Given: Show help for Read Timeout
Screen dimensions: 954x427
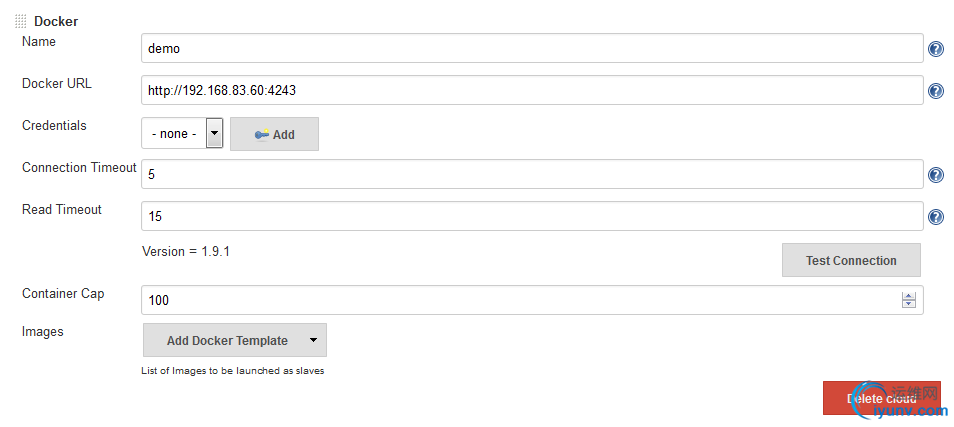Looking at the screenshot, I should (936, 217).
